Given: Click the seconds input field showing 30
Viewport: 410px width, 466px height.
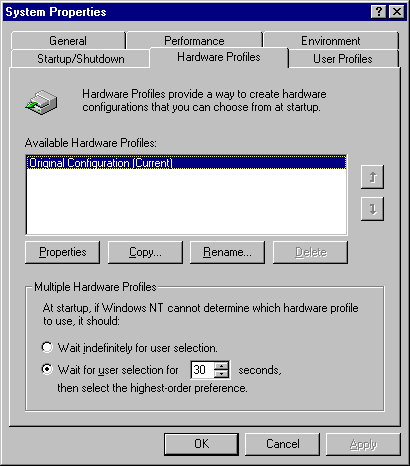Looking at the screenshot, I should (203, 370).
